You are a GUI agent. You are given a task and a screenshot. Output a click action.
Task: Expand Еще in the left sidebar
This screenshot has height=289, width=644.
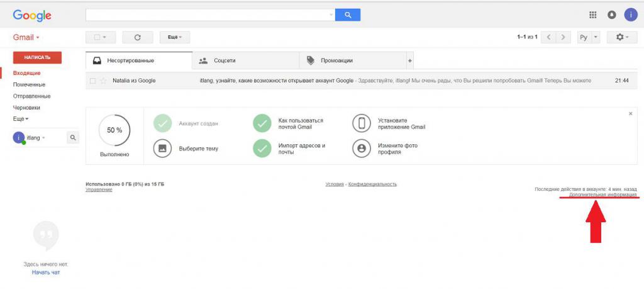(x=21, y=119)
